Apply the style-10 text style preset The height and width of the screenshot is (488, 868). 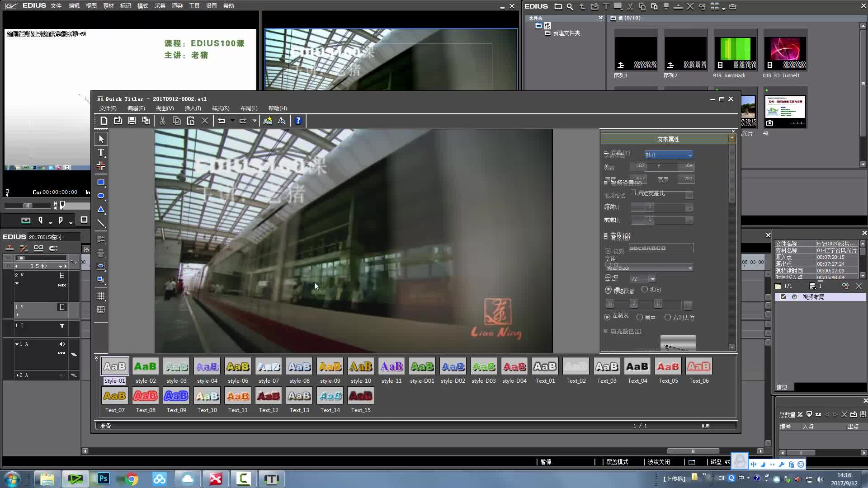(361, 367)
